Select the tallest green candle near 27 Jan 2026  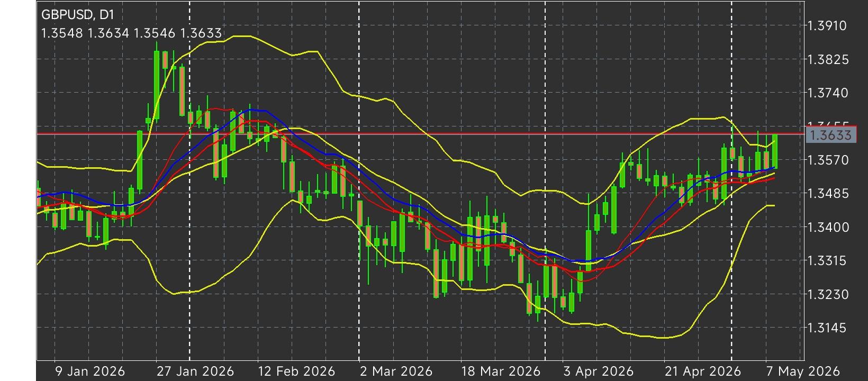pos(157,85)
